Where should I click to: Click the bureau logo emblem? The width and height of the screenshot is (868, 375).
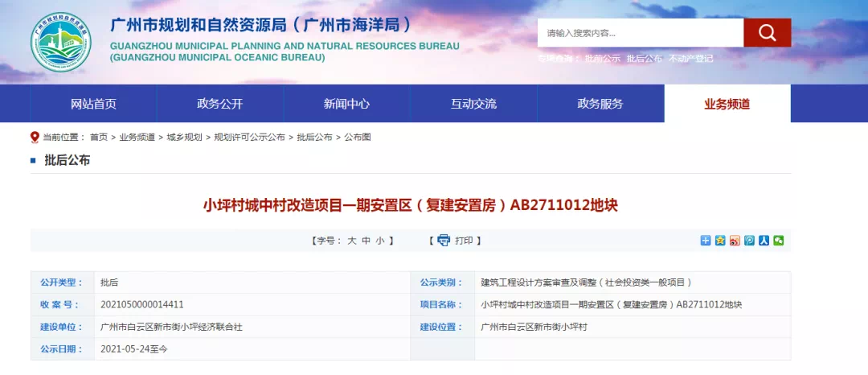click(61, 42)
